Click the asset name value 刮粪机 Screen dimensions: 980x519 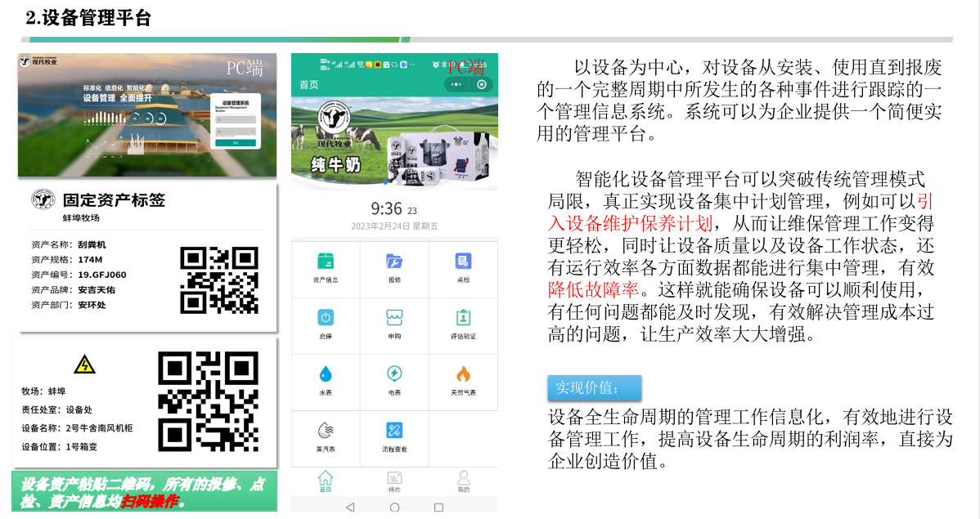(92, 245)
